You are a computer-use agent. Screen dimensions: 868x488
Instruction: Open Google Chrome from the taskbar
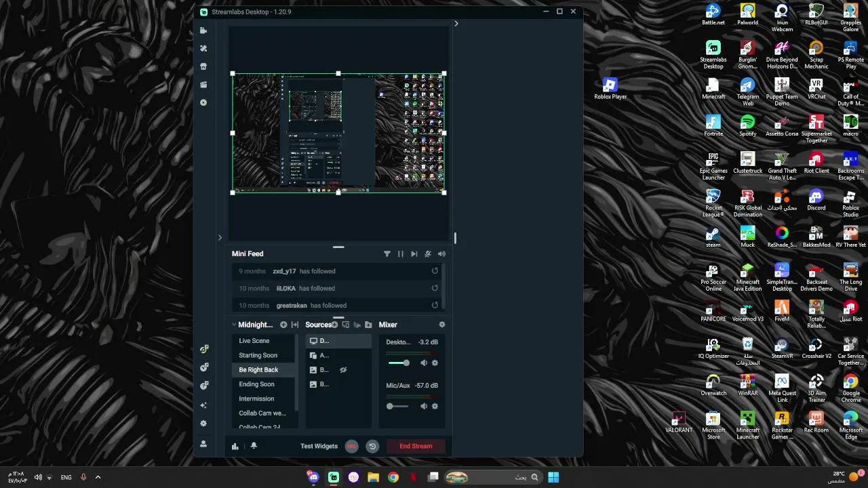393,477
